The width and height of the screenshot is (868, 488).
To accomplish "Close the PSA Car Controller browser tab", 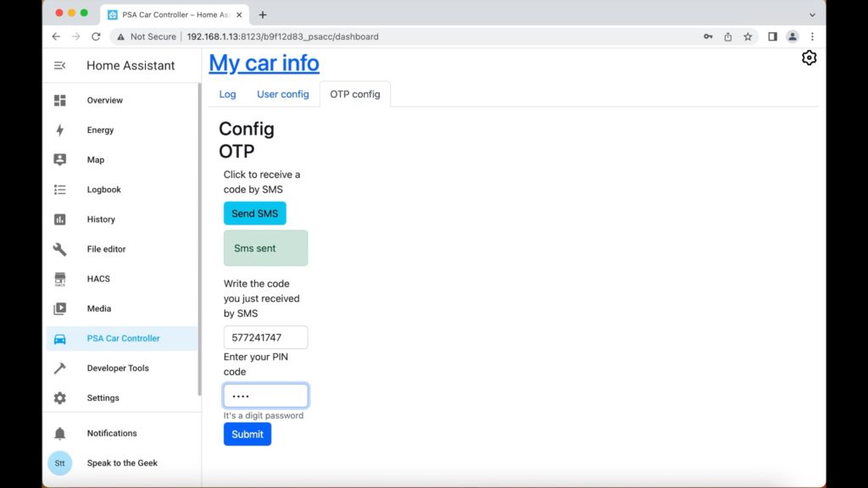I will [x=239, y=15].
